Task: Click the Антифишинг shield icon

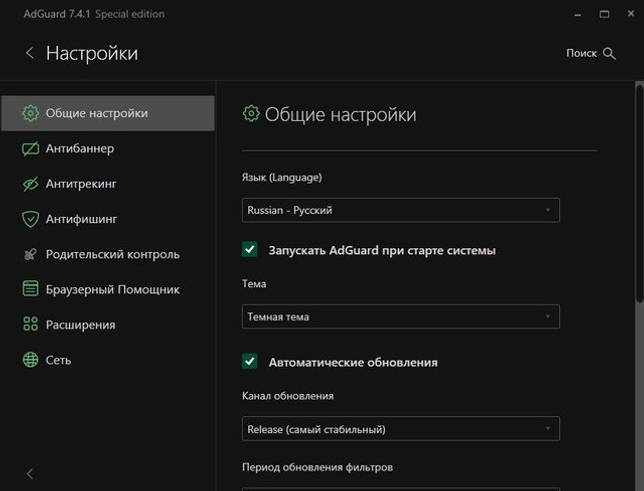Action: click(30, 219)
